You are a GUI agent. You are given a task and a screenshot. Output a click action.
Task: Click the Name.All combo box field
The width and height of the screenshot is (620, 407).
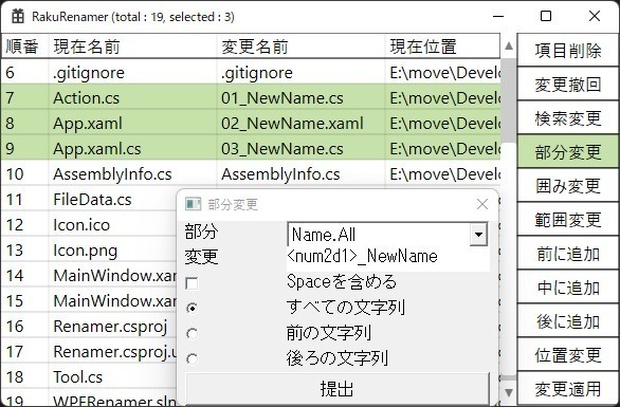pos(388,234)
